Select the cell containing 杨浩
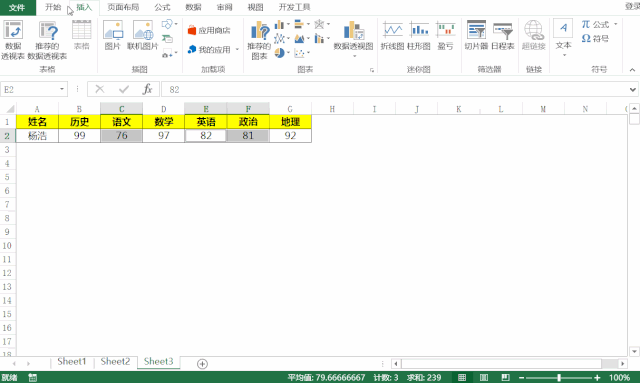 [x=37, y=136]
